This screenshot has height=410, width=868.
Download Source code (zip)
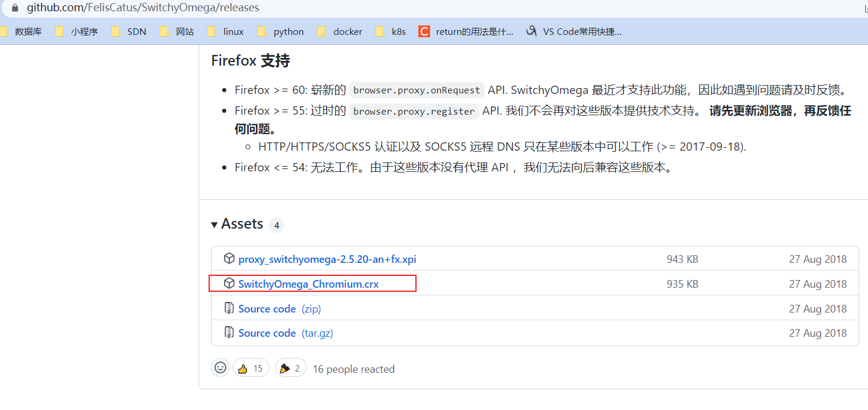tap(279, 309)
